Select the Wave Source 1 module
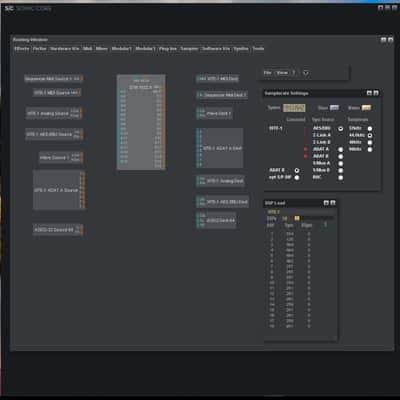Viewport: 400px width, 400px height. click(x=61, y=157)
